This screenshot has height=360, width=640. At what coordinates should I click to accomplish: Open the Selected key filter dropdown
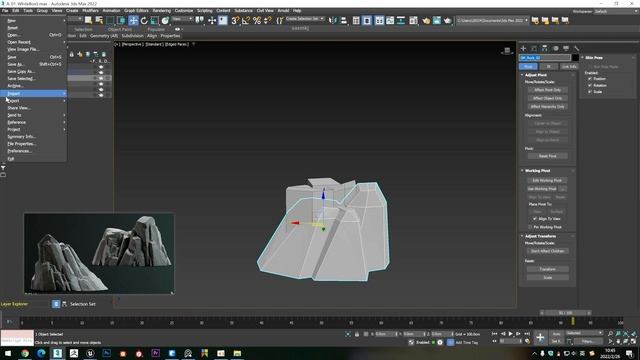point(584,333)
